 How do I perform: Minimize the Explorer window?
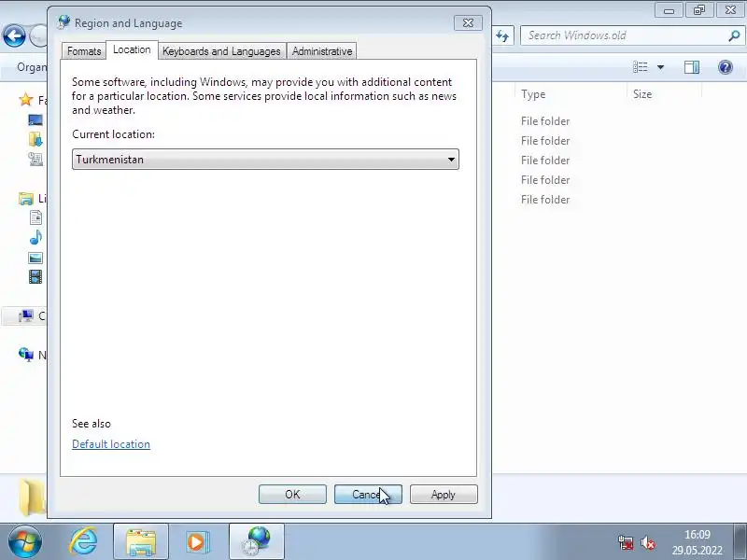[x=669, y=9]
